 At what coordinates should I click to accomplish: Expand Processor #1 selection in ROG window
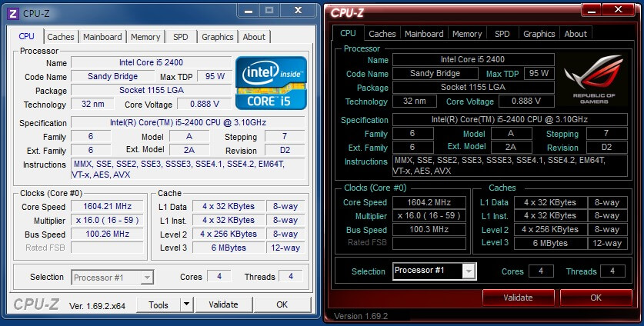469,271
